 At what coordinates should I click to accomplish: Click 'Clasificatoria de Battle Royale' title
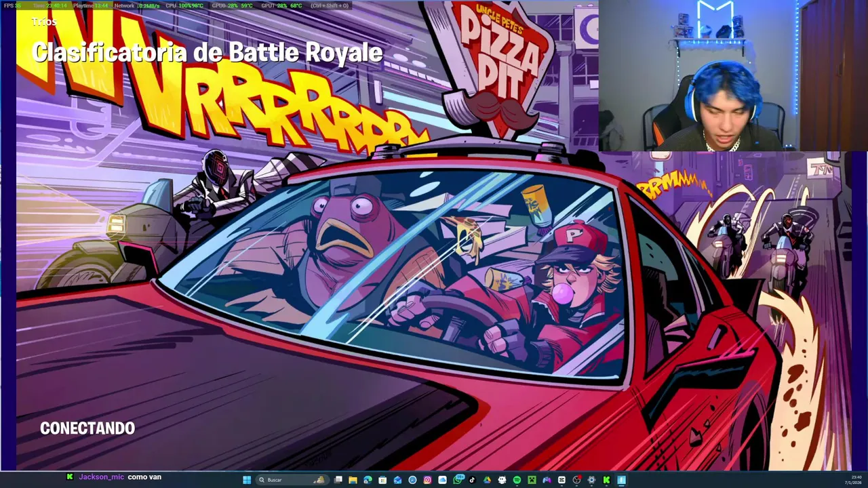pyautogui.click(x=207, y=52)
